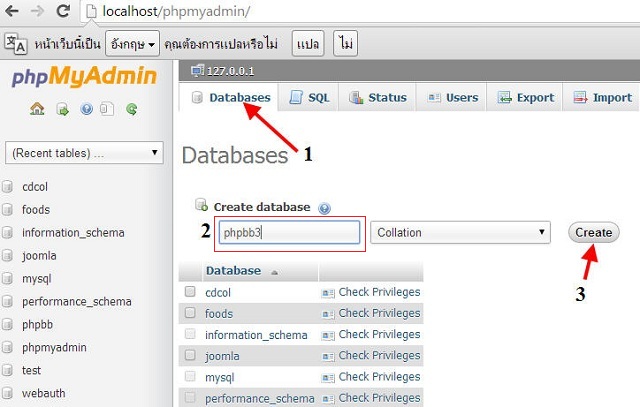Click the database icon next to information_schema in sidebar
Image resolution: width=640 pixels, height=407 pixels.
click(x=7, y=233)
